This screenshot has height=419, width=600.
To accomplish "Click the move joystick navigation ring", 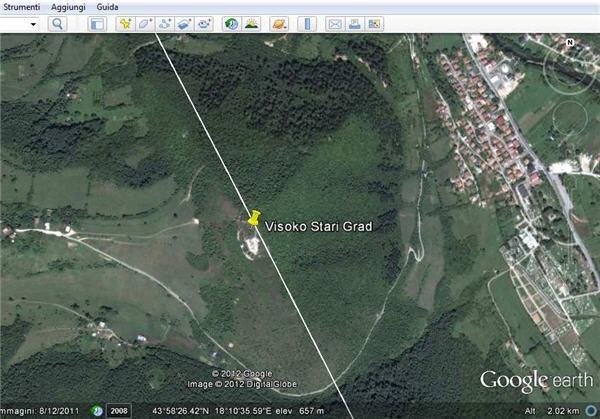I will coord(570,118).
